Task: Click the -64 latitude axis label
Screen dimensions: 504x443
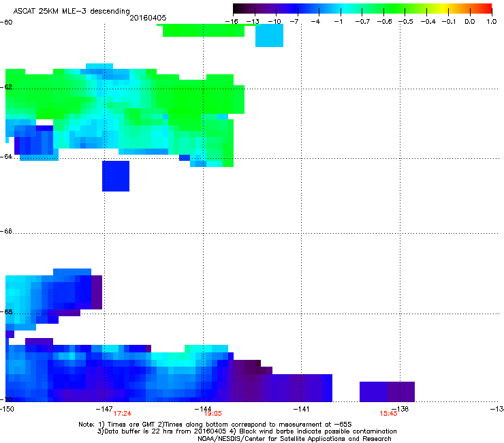Action: click(x=6, y=156)
